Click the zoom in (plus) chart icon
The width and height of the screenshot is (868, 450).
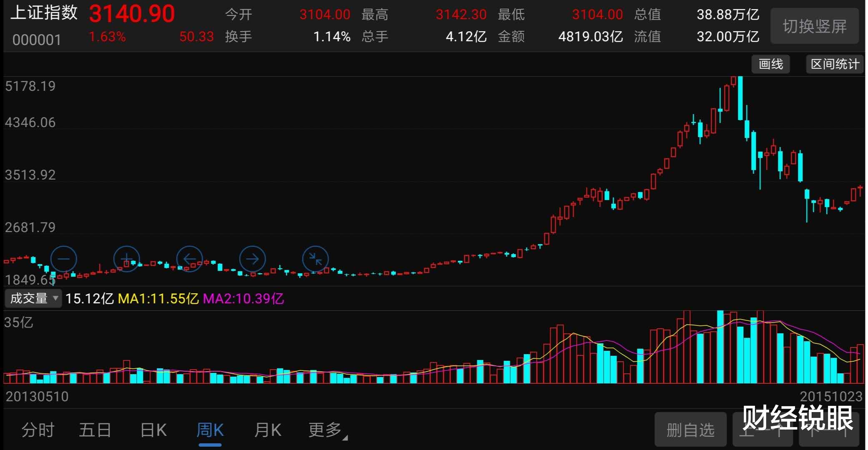(x=126, y=259)
